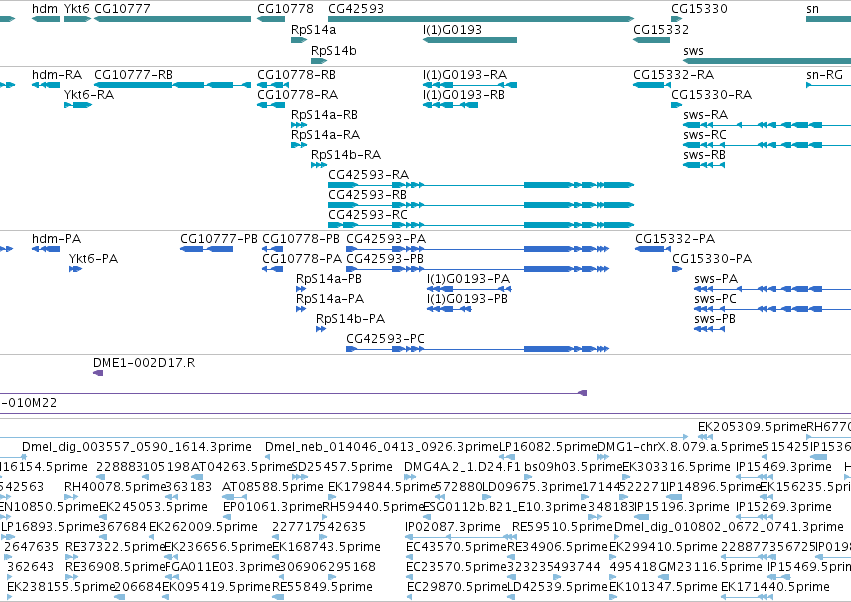Select transcript Ykt6-RA
This screenshot has width=851, height=602.
89,94
